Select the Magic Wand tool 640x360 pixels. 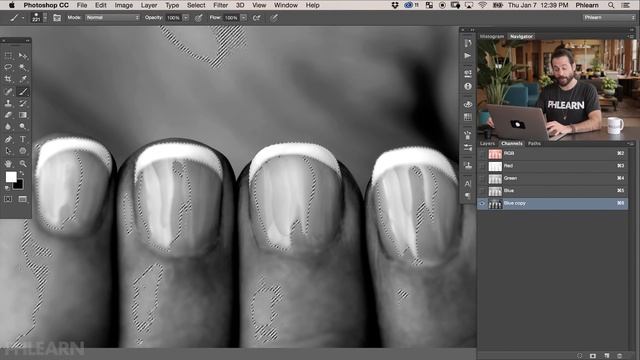point(23,67)
